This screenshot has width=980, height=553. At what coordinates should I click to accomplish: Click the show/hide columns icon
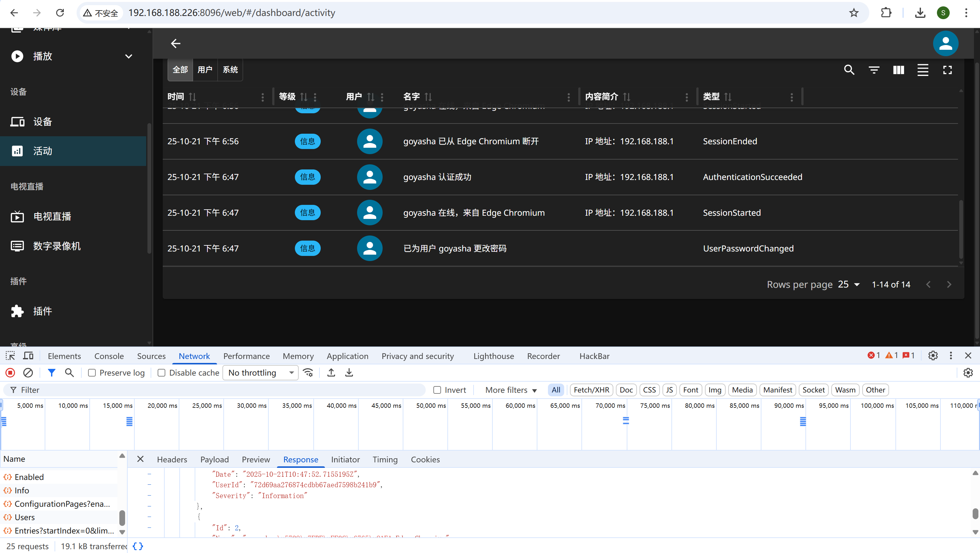pyautogui.click(x=898, y=70)
